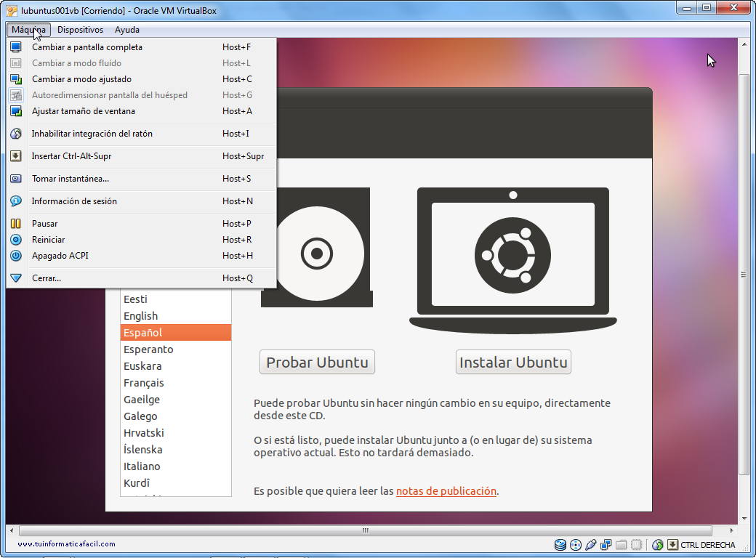Click the icon beside Insertar Ctrl-Alt-Supr
This screenshot has width=756, height=558.
tap(16, 156)
